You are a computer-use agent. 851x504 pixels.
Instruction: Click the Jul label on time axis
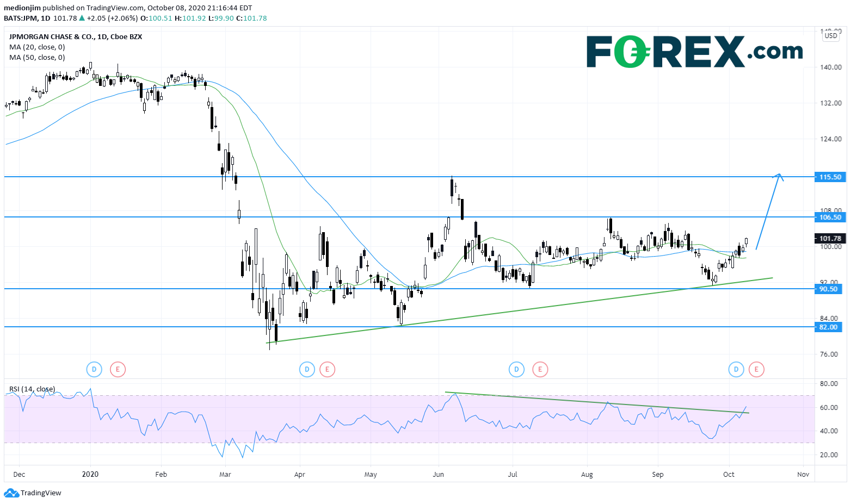[512, 475]
